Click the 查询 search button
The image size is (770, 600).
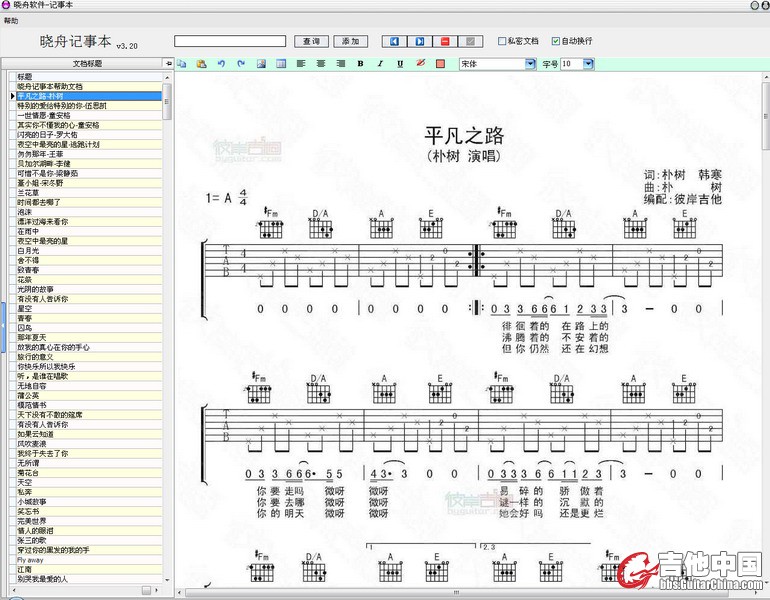[x=311, y=41]
